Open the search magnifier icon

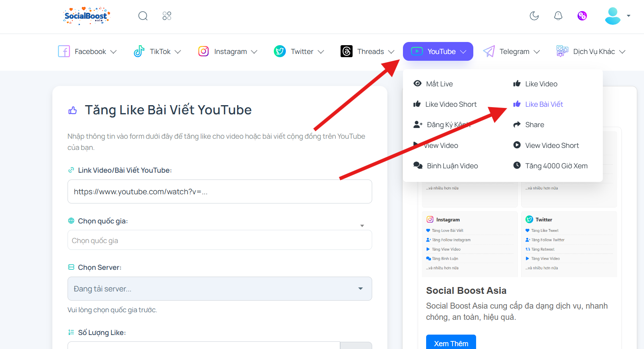143,16
